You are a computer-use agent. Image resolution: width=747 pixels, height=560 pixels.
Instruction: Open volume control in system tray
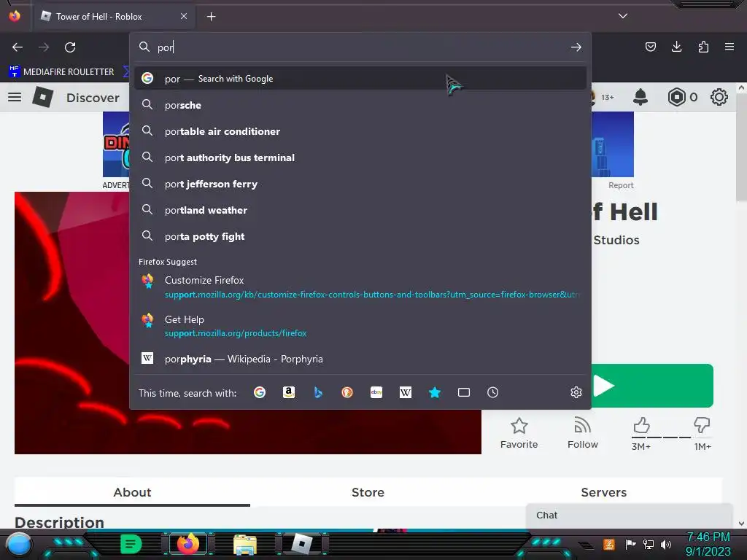[x=666, y=544]
